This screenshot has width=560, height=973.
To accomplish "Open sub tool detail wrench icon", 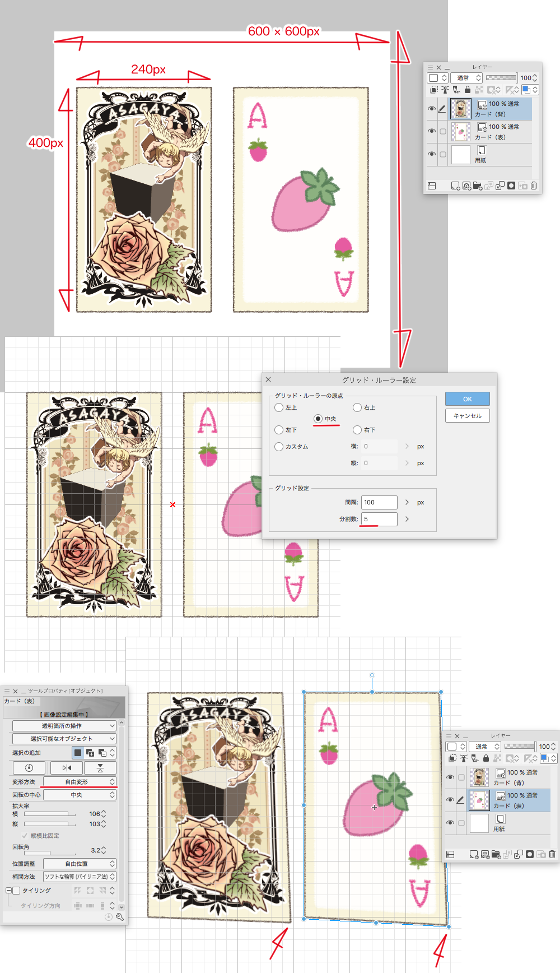I will [x=119, y=917].
